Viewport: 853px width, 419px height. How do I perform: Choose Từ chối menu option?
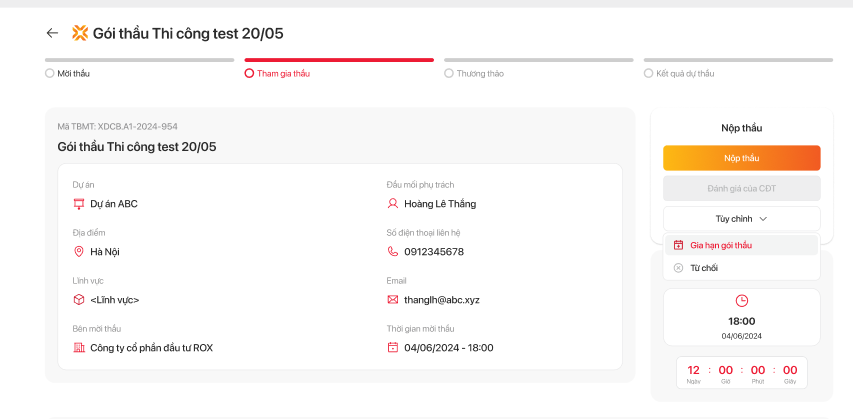(x=704, y=268)
